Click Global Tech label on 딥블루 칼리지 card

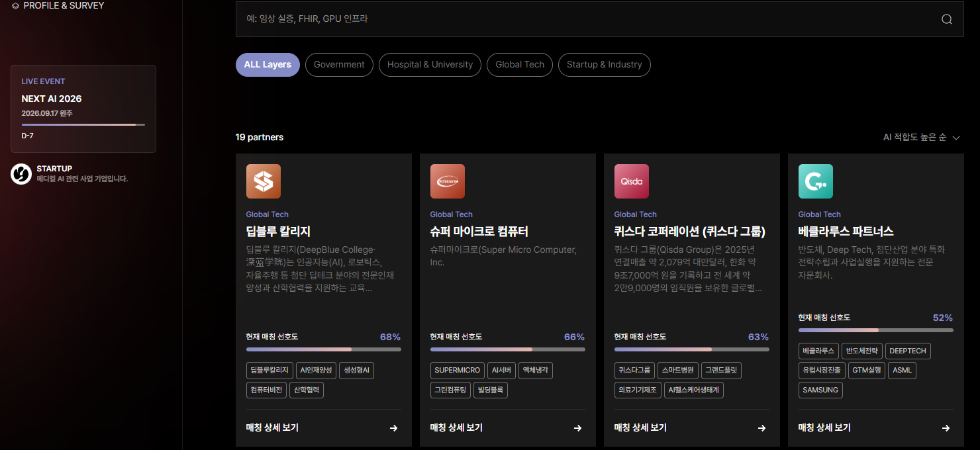tap(268, 214)
